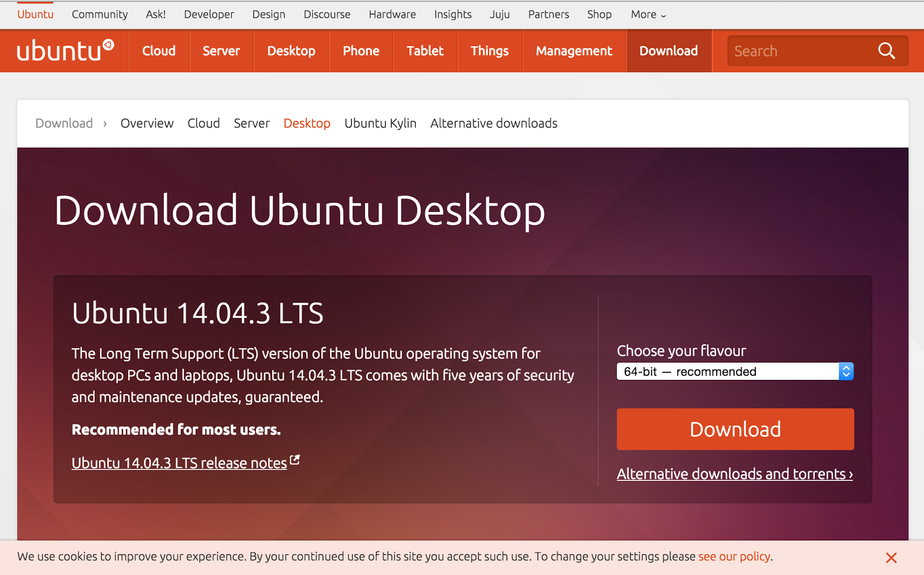Go to the Developer site link
The image size is (924, 575).
209,14
